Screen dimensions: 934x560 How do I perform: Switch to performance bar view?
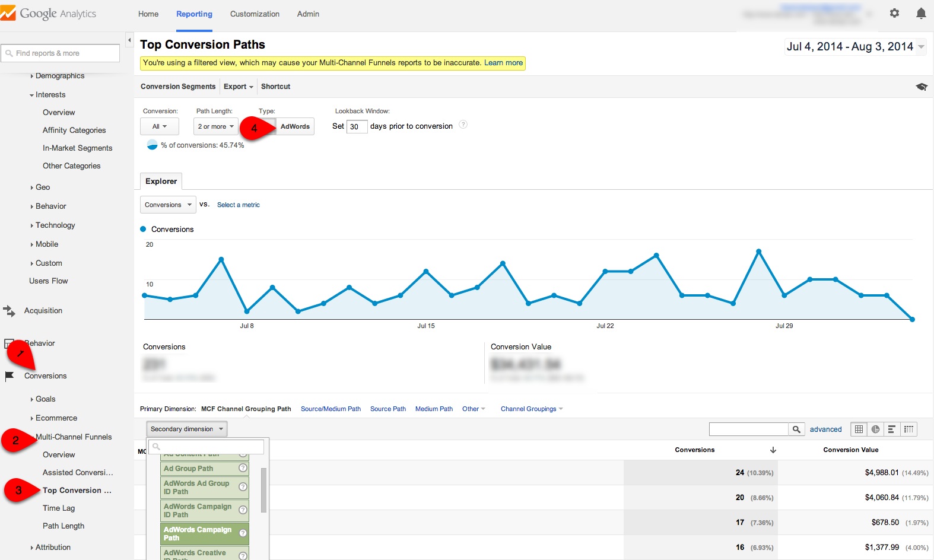point(891,429)
